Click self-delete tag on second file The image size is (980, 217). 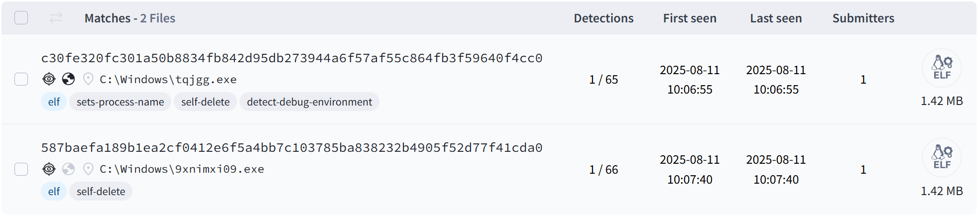coord(101,191)
